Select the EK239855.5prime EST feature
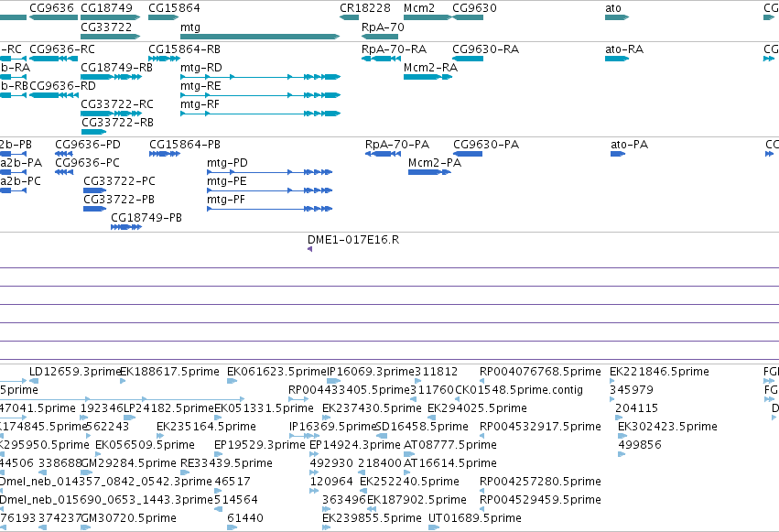This screenshot has width=779, height=532. [x=327, y=527]
